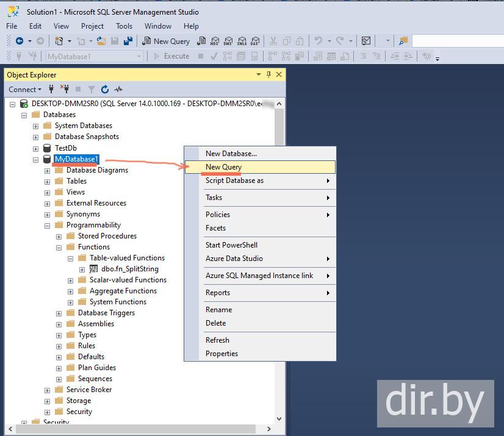Click the Activity Monitor icon in Object Explorer

click(118, 89)
